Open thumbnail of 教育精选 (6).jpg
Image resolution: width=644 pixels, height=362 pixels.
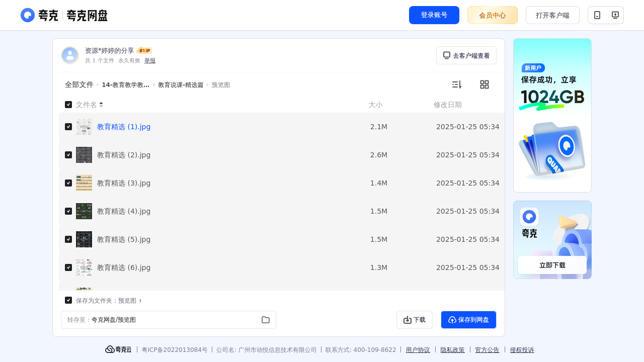pos(84,267)
